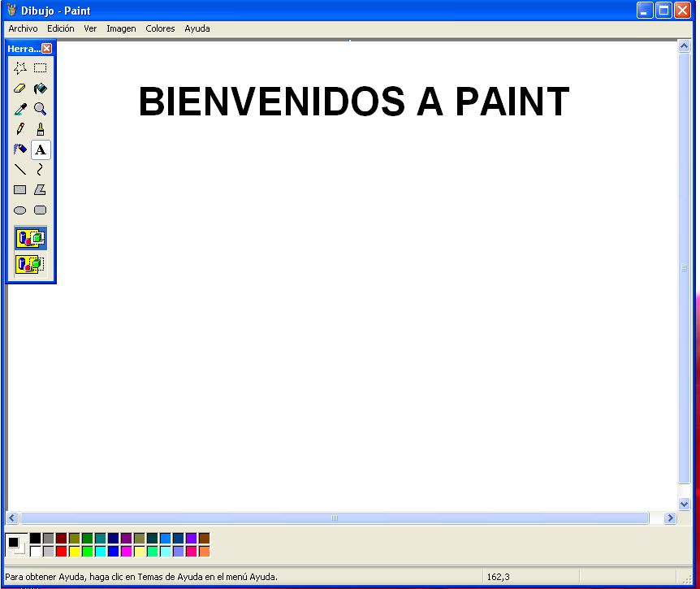Select the Line tool
This screenshot has width=700, height=589.
coord(20,169)
